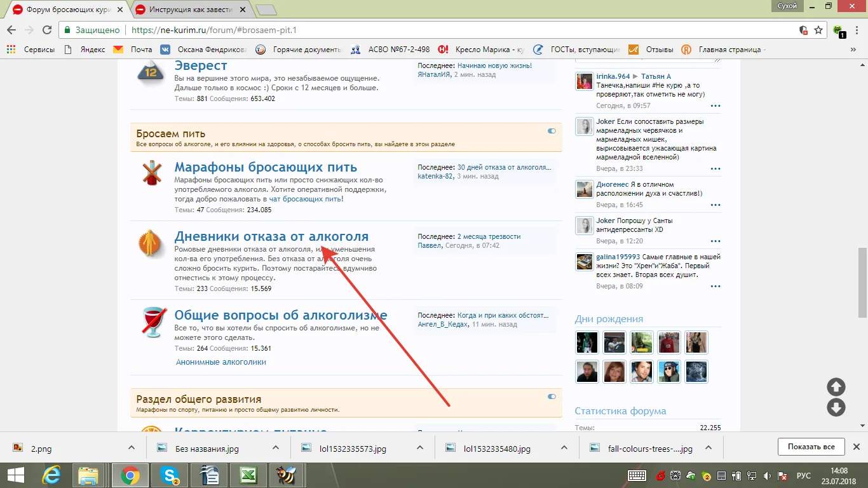Follow the Анонимные алкоголики link
This screenshot has height=488, width=868.
click(220, 362)
